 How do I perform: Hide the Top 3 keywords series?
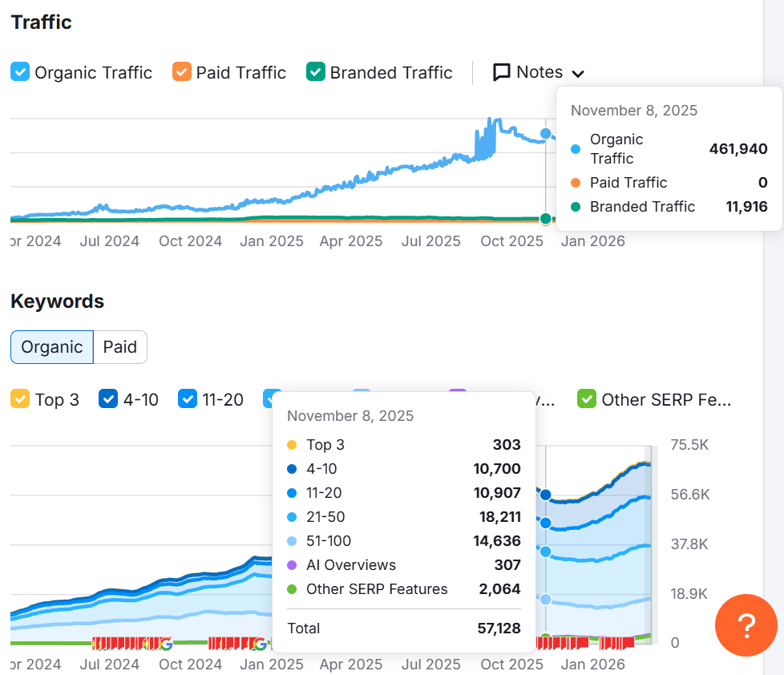(20, 398)
